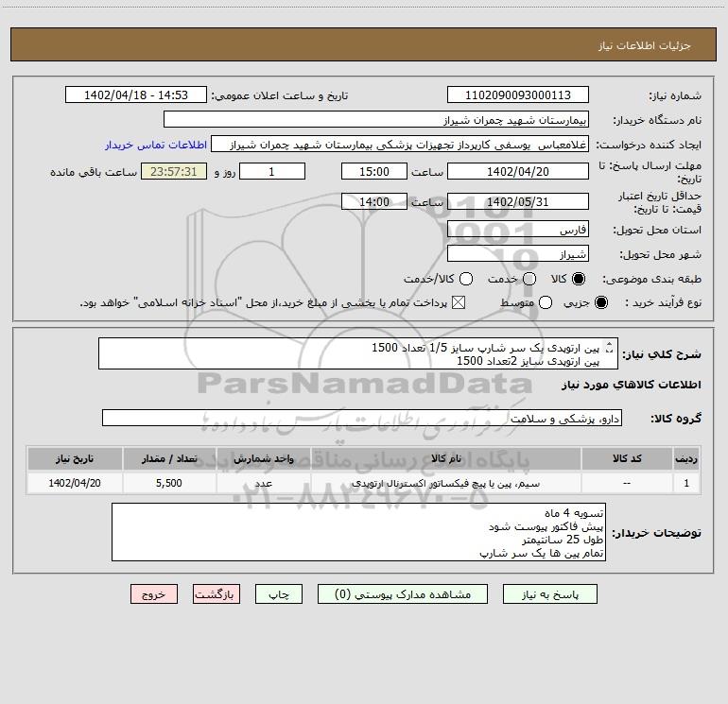Select the خدمت radio button
Image resolution: width=728 pixels, height=704 pixels.
[529, 279]
